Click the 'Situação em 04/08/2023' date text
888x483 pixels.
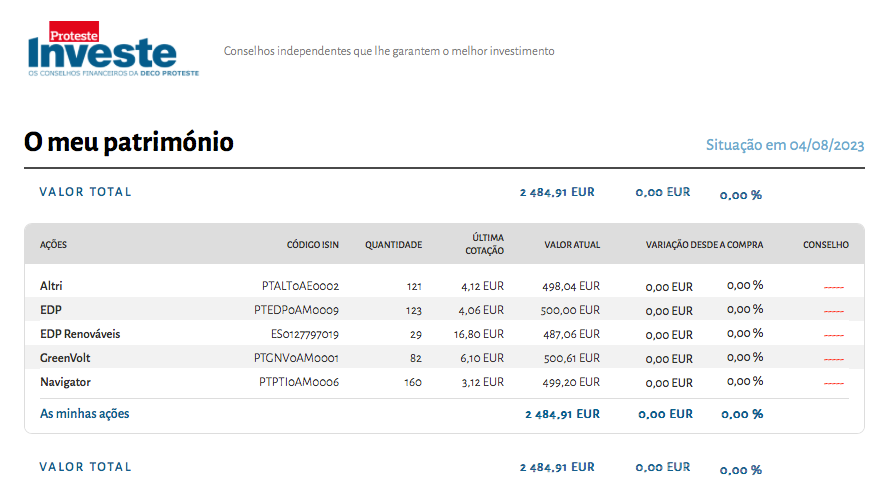coord(784,145)
